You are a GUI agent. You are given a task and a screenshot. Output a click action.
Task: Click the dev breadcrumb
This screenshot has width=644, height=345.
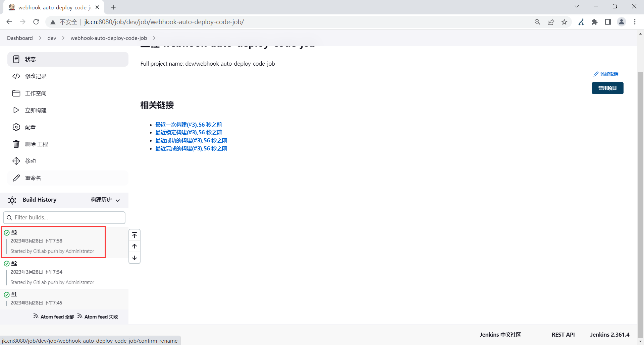[52, 38]
